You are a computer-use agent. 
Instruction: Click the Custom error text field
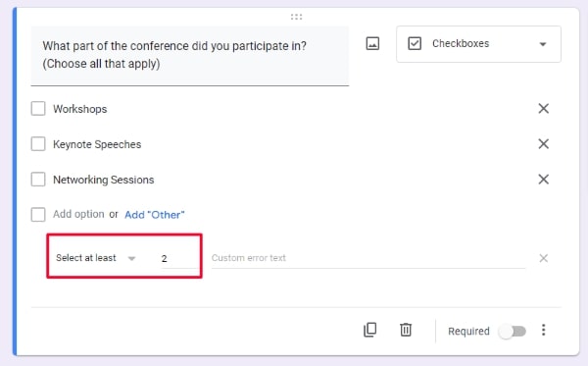click(x=368, y=258)
